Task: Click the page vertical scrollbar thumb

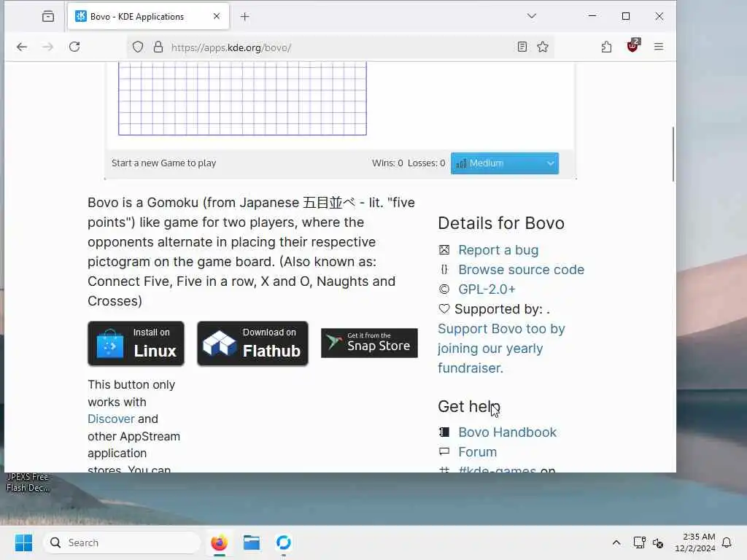Action: point(673,155)
